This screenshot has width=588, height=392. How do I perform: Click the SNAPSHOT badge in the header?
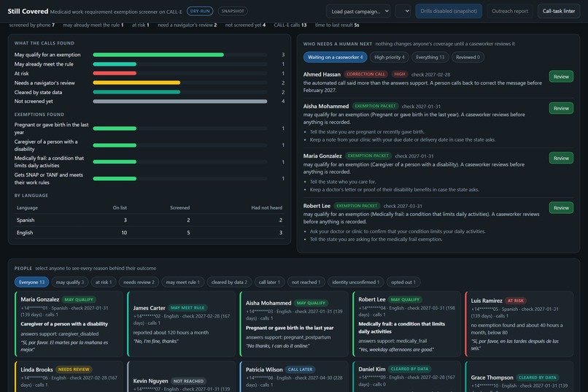click(x=233, y=11)
